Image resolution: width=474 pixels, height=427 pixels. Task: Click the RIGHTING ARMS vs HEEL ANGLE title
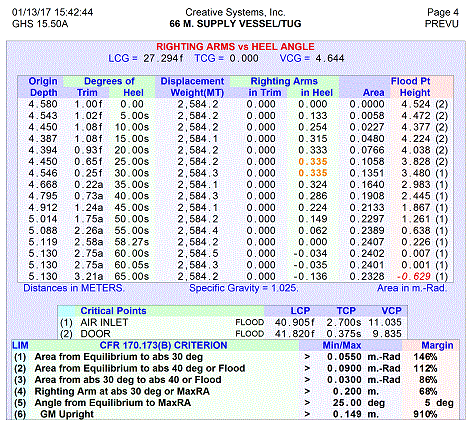point(235,47)
